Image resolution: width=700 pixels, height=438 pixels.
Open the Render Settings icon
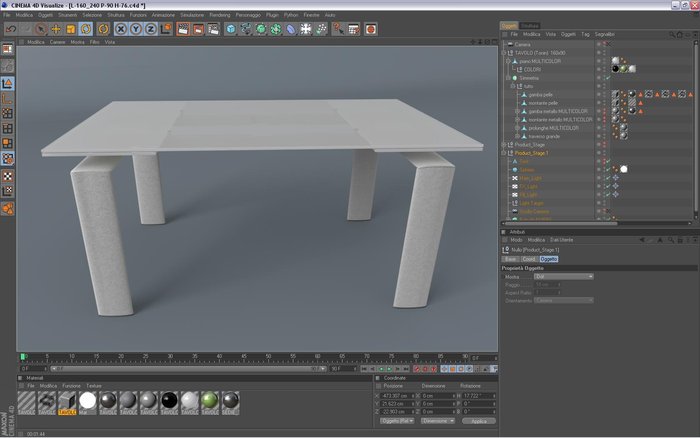[213, 29]
